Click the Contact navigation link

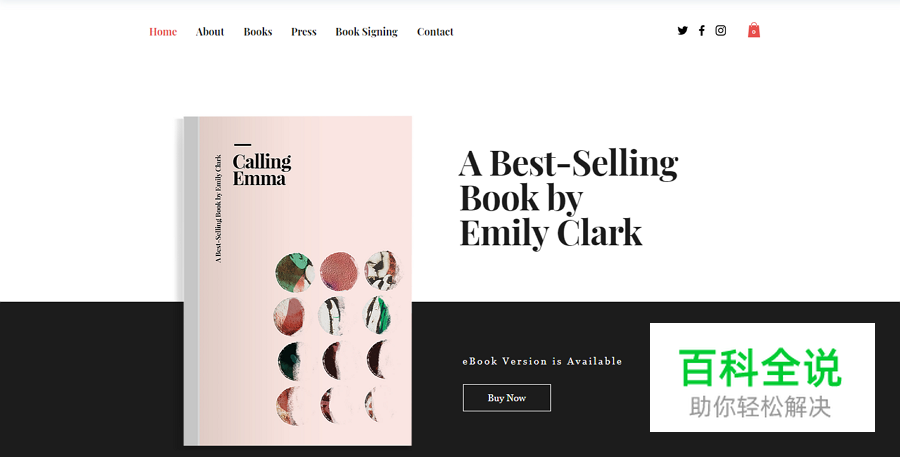coord(435,32)
